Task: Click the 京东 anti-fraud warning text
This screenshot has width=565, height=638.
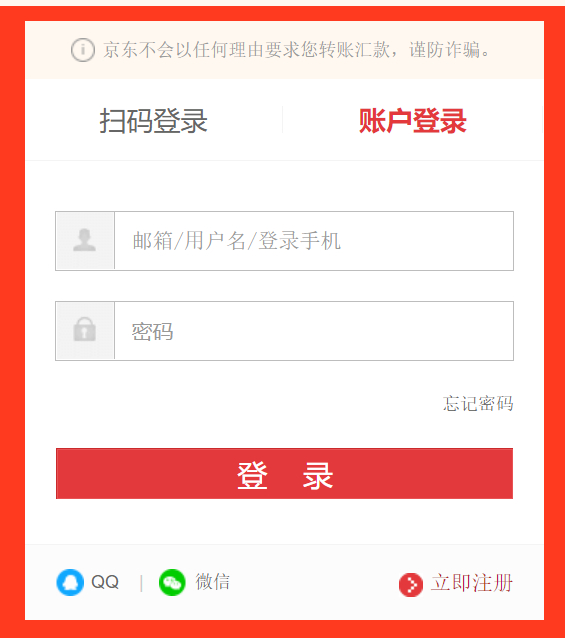Action: pos(296,50)
